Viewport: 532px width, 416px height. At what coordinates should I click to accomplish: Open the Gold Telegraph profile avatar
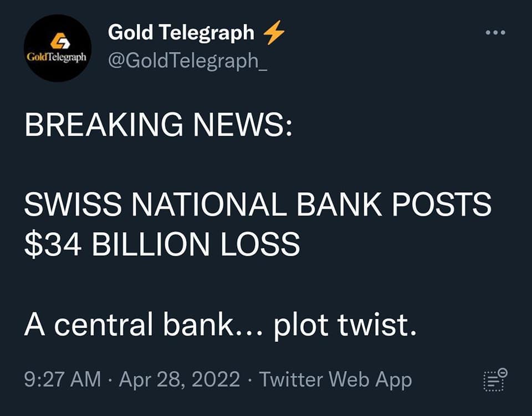coord(58,48)
